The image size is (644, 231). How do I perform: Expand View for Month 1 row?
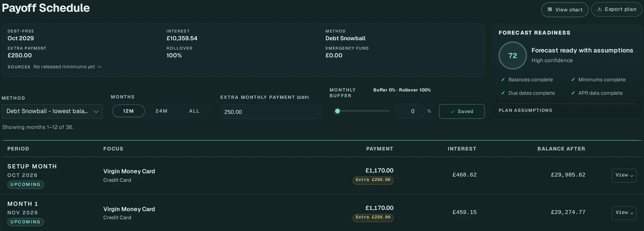pyautogui.click(x=624, y=213)
